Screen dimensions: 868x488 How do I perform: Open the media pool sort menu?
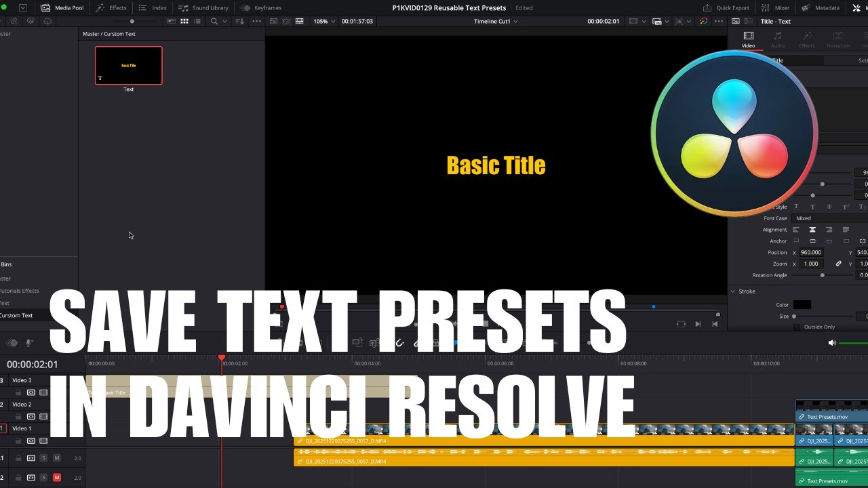coord(239,21)
